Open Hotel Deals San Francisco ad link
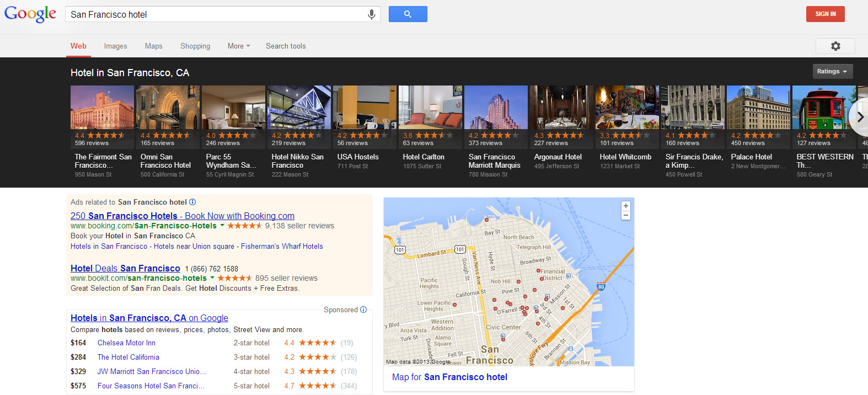 125,268
